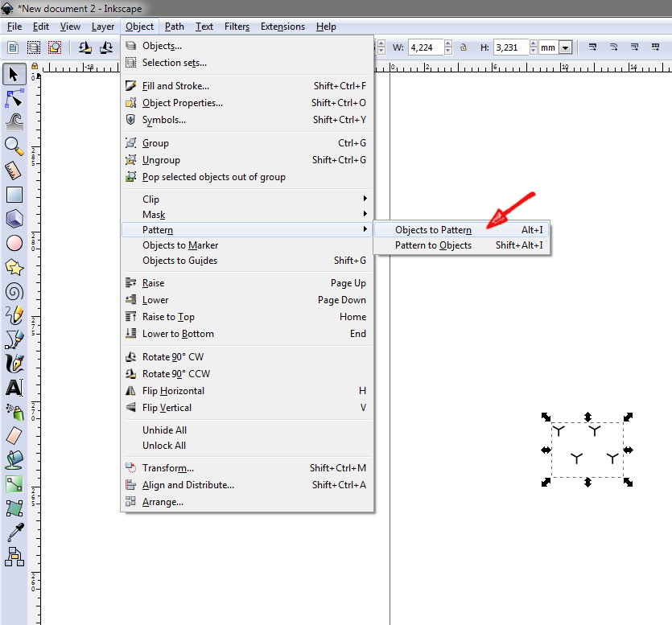
Task: Toggle move patterns with objects option
Action: [655, 47]
